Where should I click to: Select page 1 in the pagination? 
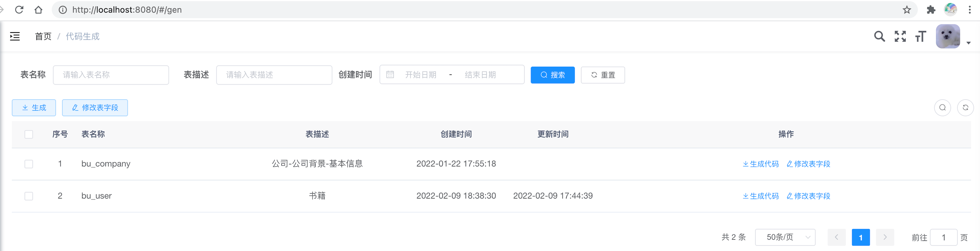pyautogui.click(x=861, y=238)
